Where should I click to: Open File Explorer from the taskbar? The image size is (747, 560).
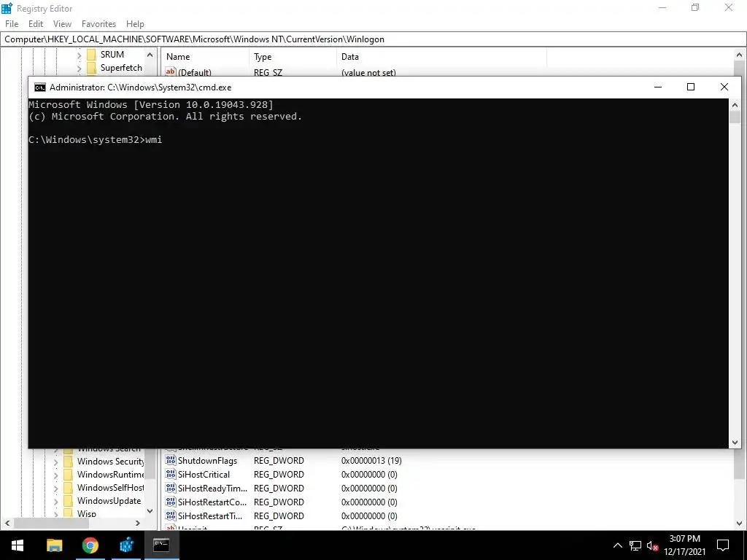point(54,545)
